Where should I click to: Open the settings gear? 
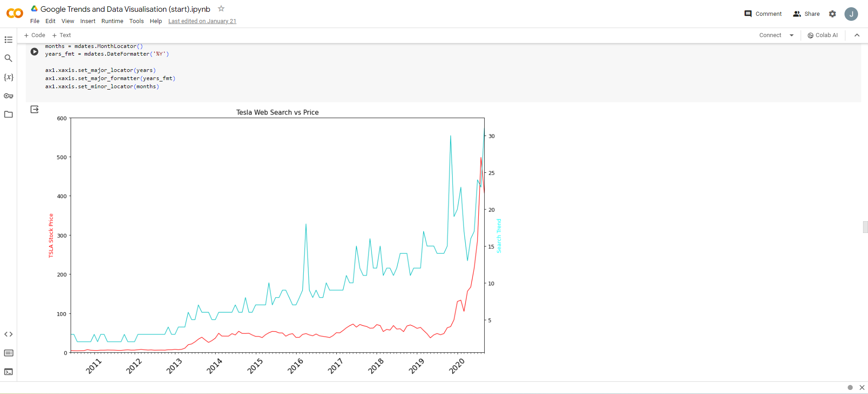click(x=832, y=14)
